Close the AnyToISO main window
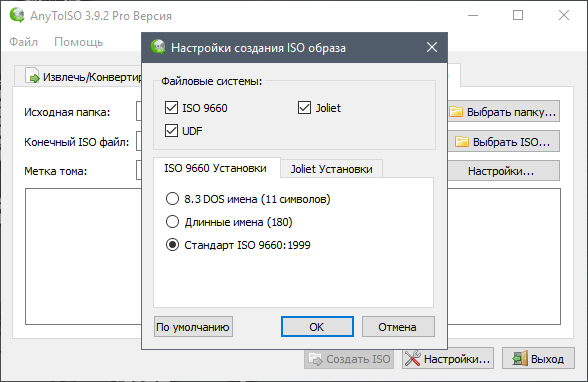Image resolution: width=588 pixels, height=382 pixels. [564, 15]
